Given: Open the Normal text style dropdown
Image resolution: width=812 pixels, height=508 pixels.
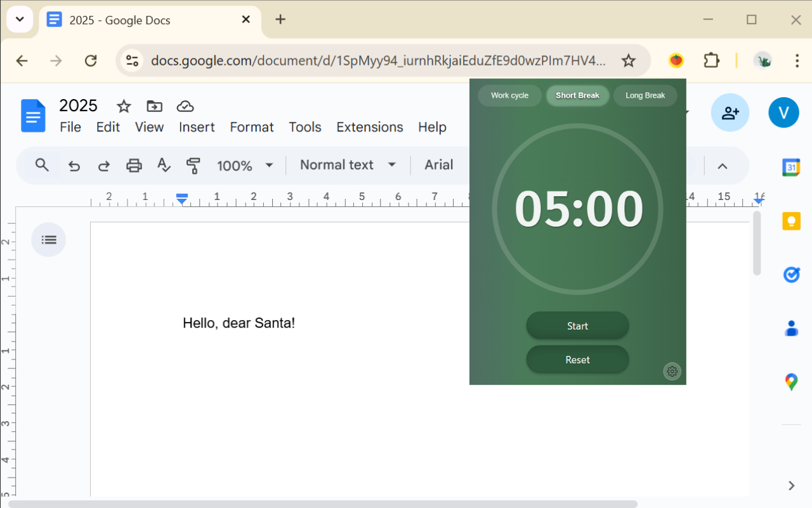Looking at the screenshot, I should pyautogui.click(x=348, y=165).
